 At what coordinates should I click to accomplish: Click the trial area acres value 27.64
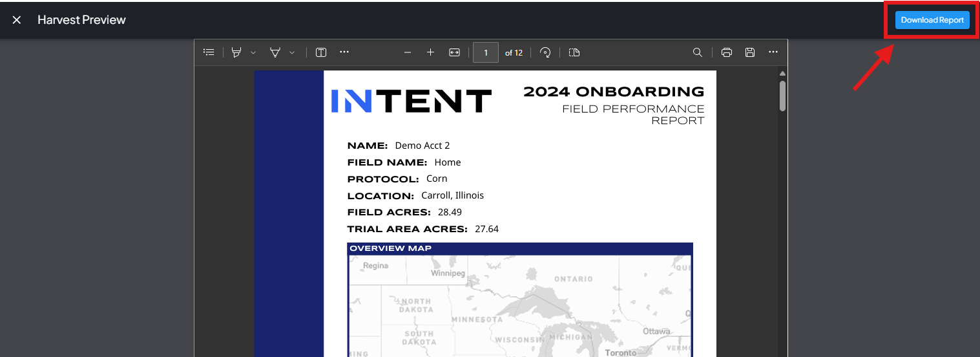click(486, 229)
